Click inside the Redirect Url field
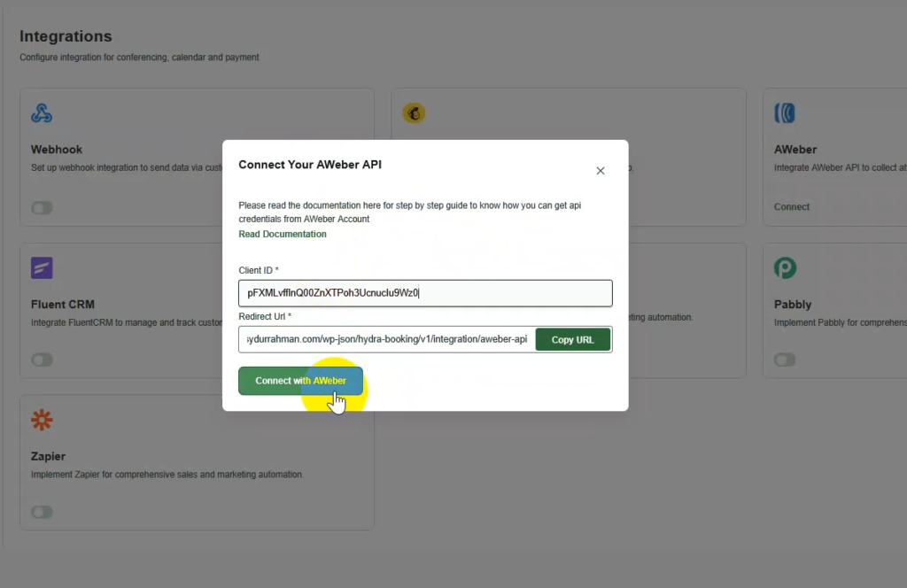 click(386, 340)
